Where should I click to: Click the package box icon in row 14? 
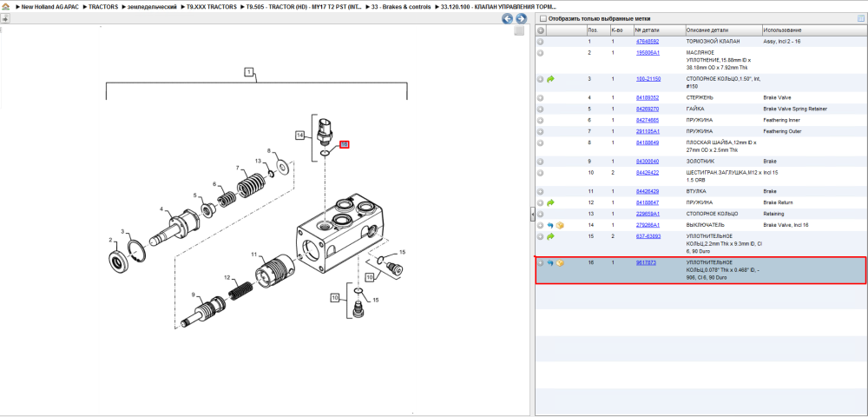click(560, 225)
